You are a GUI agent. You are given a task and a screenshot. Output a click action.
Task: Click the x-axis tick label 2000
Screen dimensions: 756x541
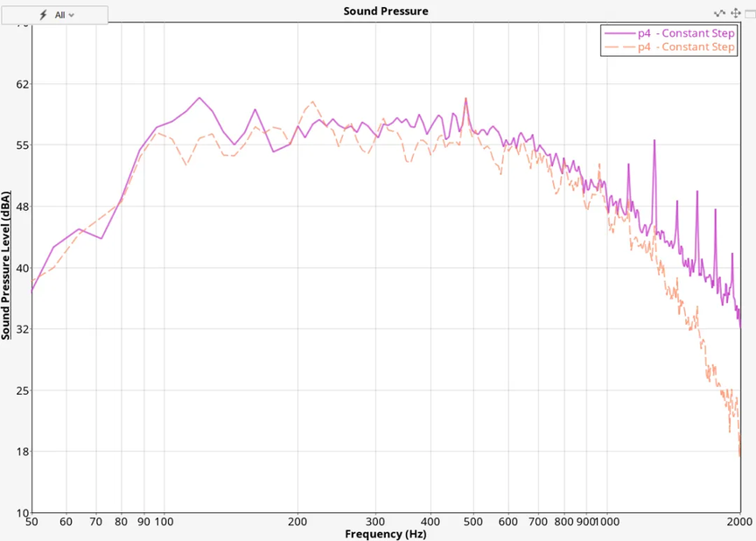click(x=740, y=522)
